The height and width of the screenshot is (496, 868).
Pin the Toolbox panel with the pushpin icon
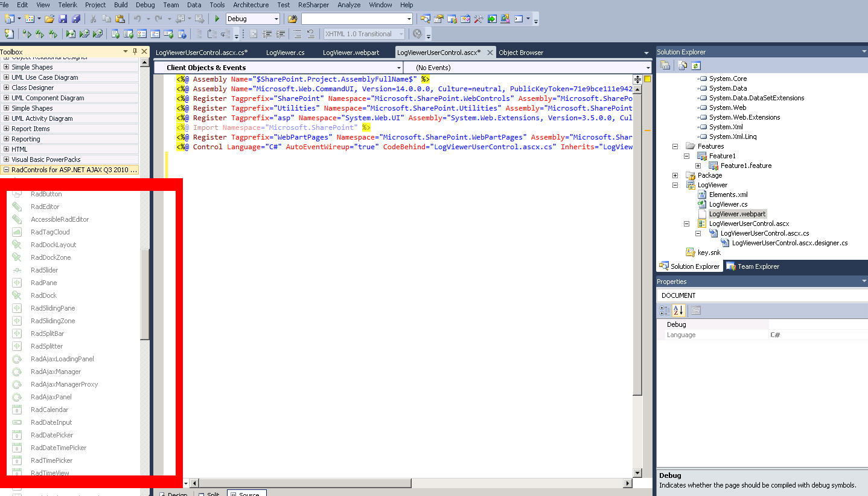pos(135,52)
